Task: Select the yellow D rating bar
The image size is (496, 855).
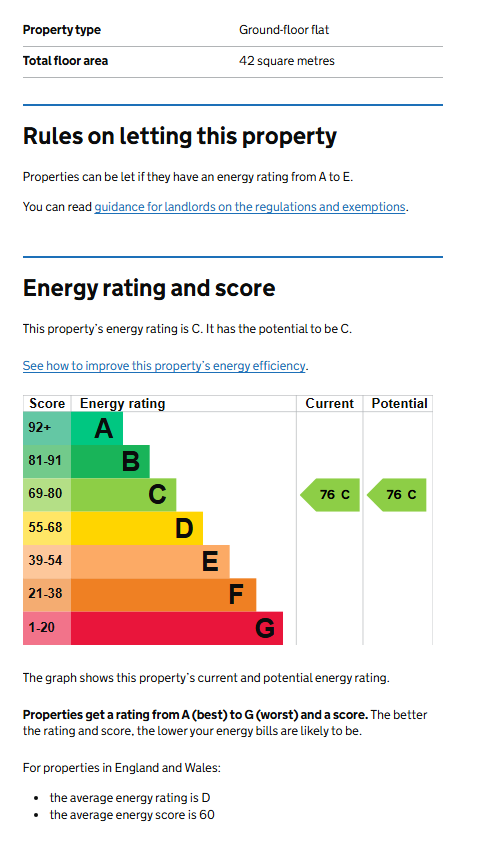Action: click(137, 528)
